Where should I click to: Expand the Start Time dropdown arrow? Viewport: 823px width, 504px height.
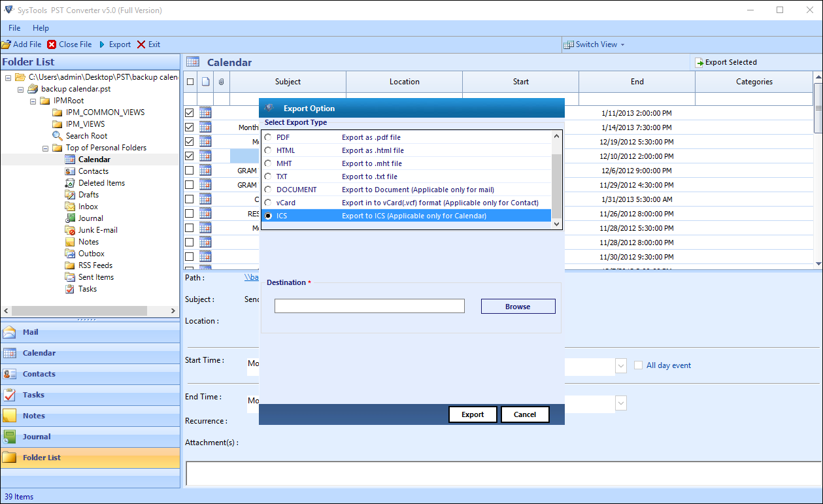[x=620, y=366]
